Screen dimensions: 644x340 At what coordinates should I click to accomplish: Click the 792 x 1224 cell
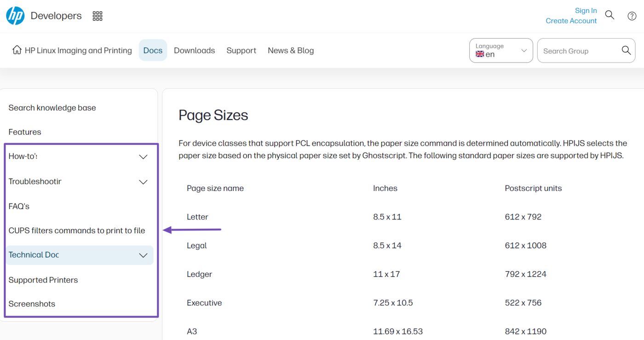tap(525, 274)
